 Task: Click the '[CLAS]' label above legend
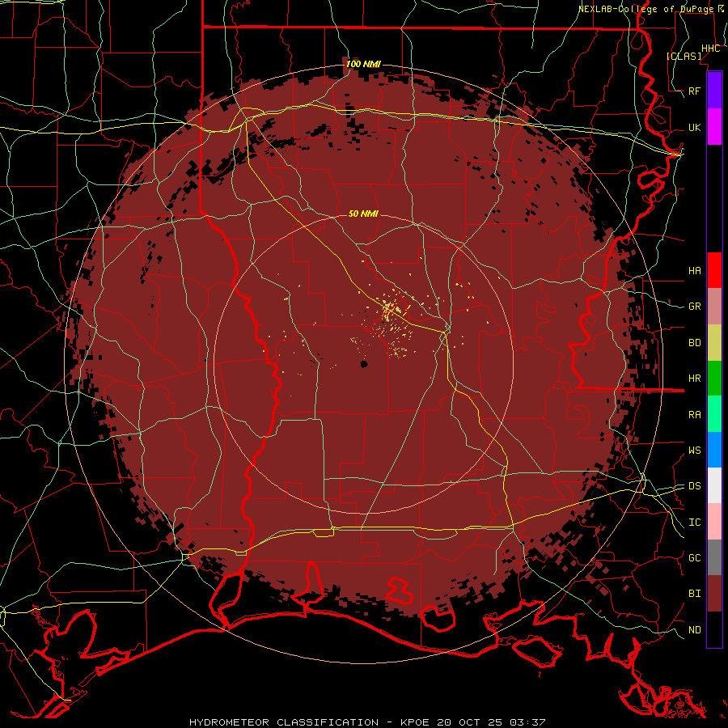(684, 56)
